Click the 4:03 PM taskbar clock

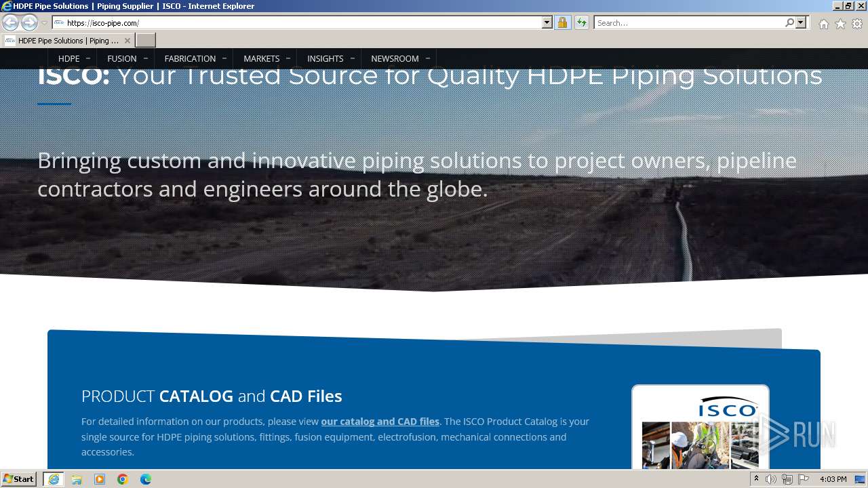pyautogui.click(x=833, y=479)
